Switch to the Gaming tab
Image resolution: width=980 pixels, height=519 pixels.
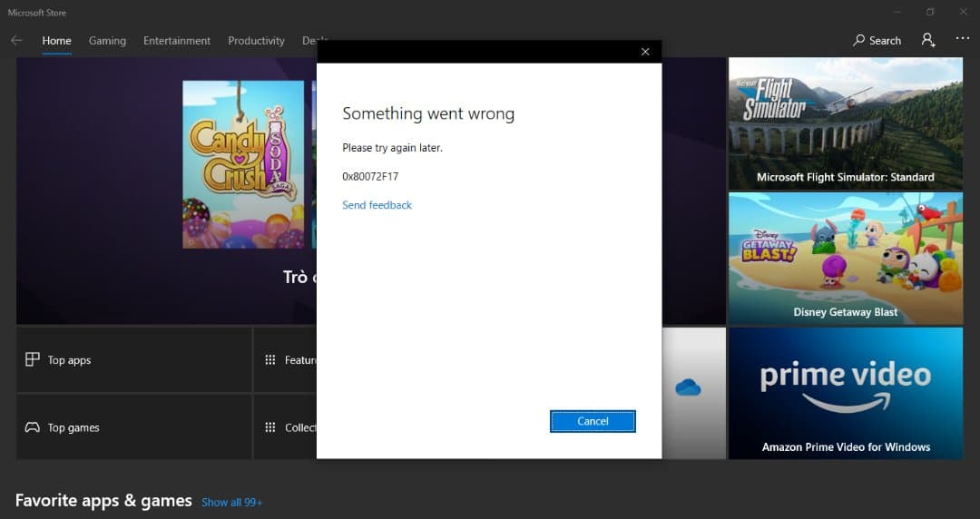point(107,41)
